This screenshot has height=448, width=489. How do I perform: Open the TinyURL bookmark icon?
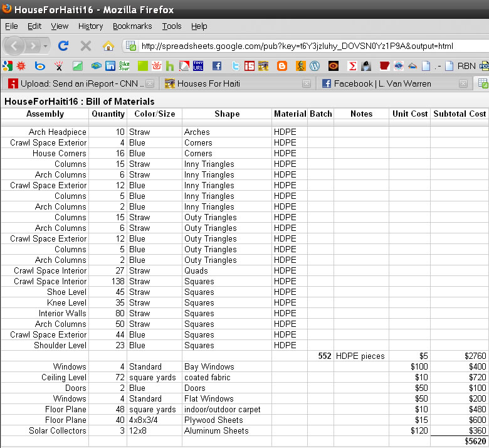(x=198, y=66)
